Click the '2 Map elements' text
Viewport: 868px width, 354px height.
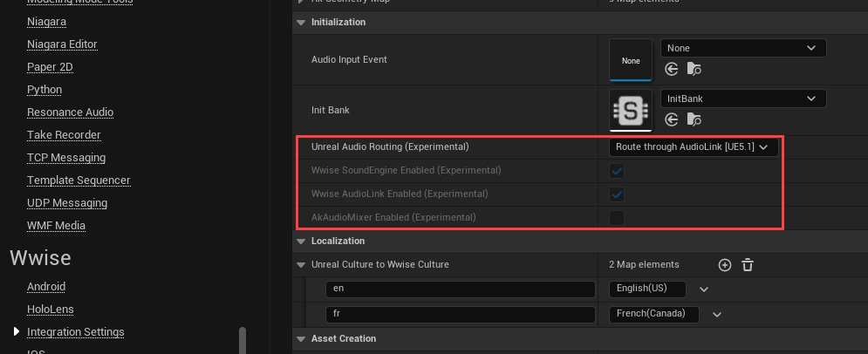[644, 265]
